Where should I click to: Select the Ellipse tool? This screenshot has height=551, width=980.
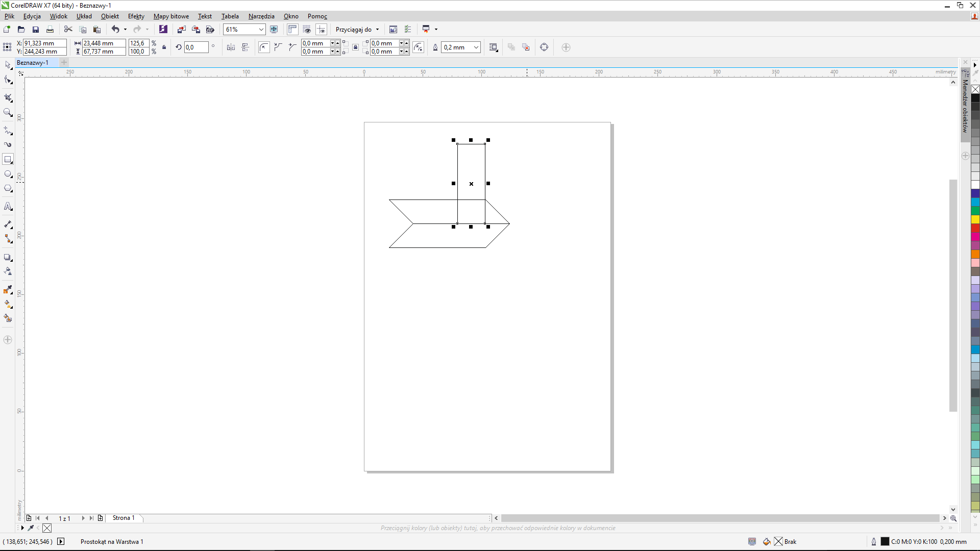click(x=8, y=174)
